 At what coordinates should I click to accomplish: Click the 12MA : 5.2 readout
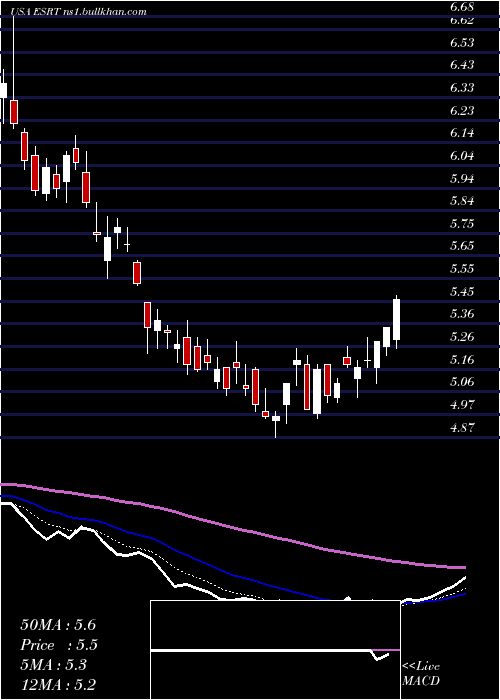(x=58, y=685)
